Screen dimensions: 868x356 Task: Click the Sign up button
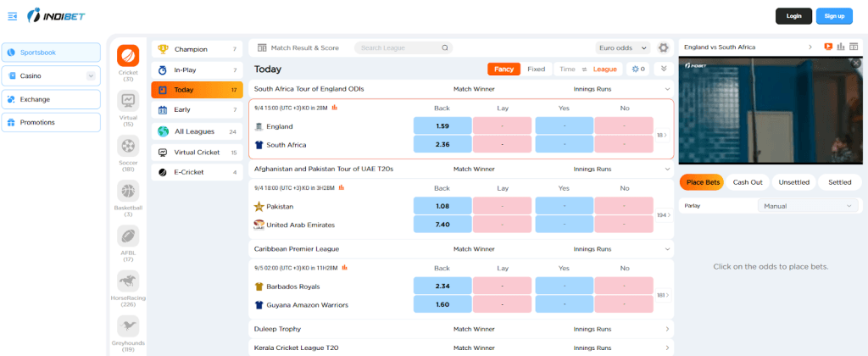[x=834, y=16]
